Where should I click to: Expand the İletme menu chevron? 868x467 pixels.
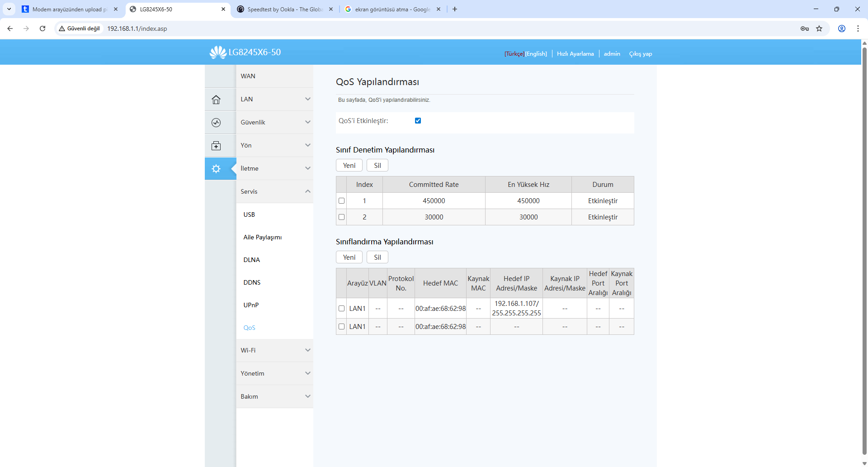pyautogui.click(x=307, y=168)
